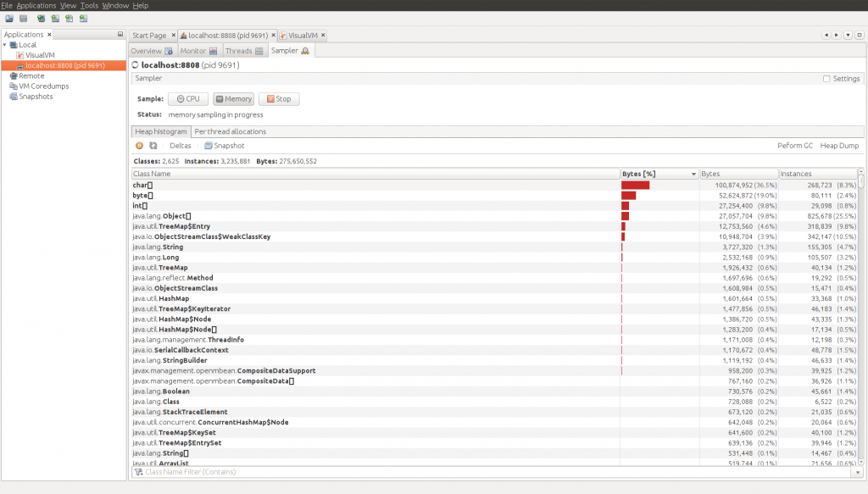Open the Tools menu

coord(89,6)
